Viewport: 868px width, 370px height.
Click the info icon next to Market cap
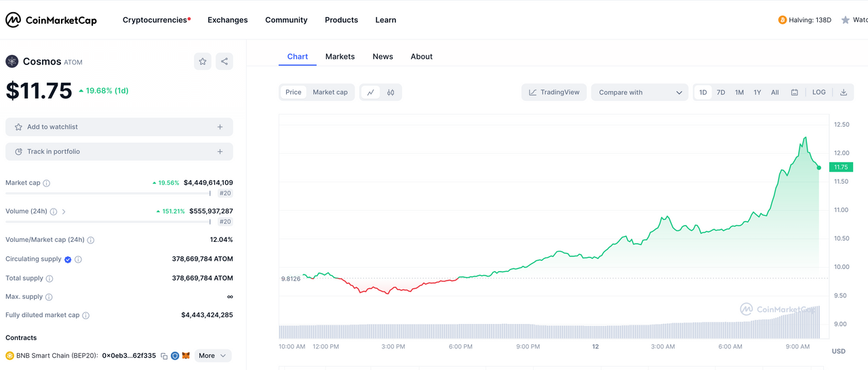coord(47,183)
